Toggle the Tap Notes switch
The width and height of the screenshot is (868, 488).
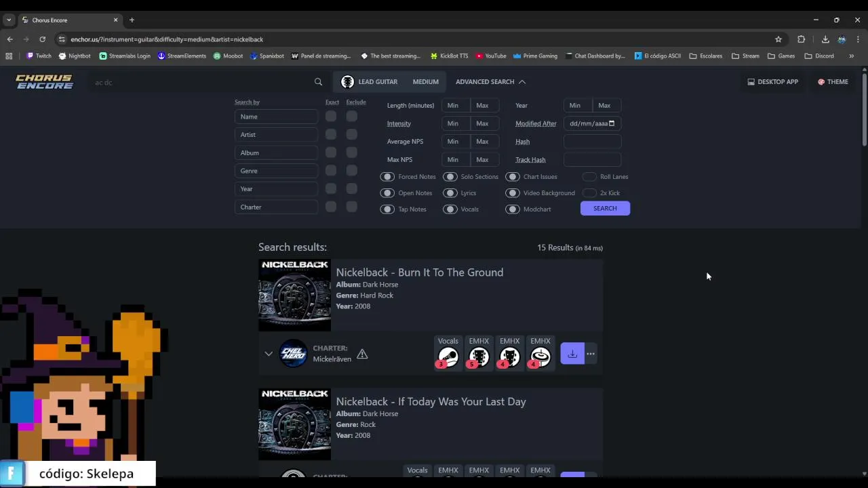(387, 209)
